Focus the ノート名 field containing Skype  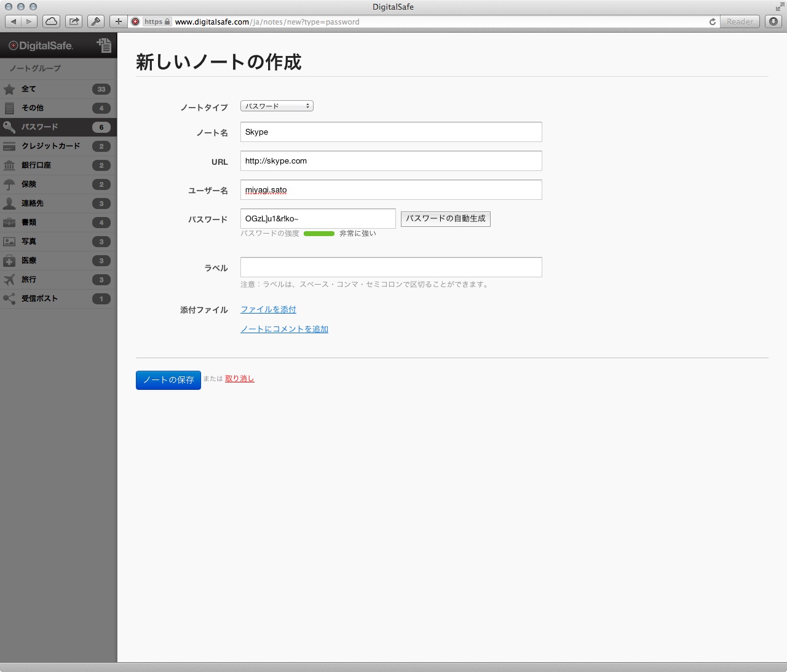pos(391,132)
